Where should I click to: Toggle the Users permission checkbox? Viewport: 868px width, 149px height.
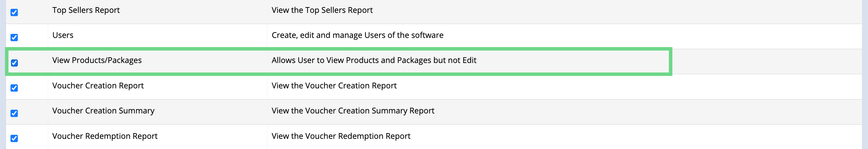point(14,38)
